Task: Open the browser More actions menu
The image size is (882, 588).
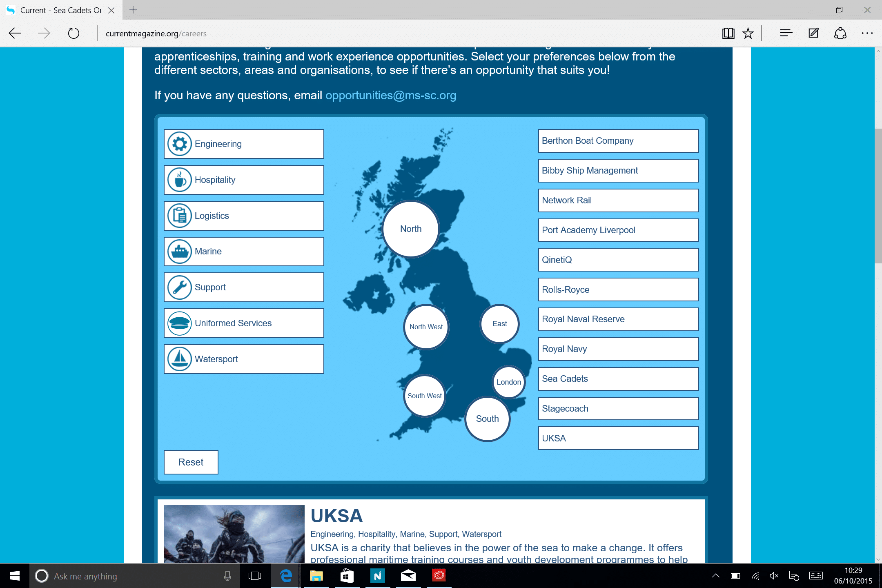Action: click(x=867, y=33)
